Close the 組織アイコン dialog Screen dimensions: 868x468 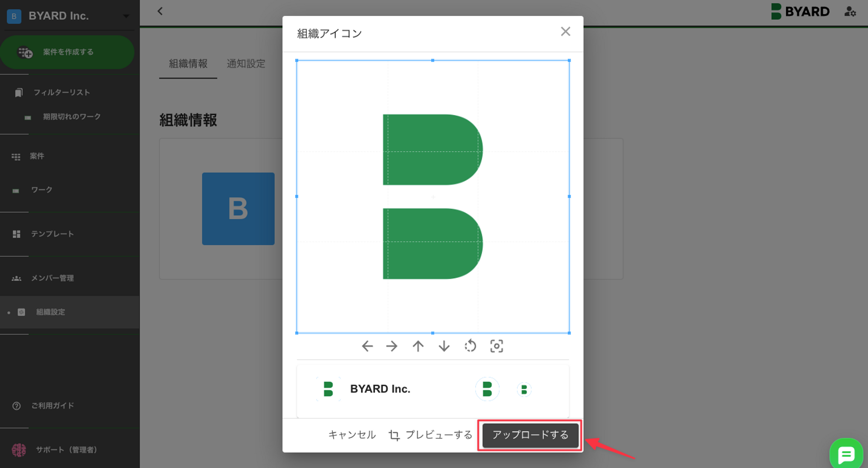(x=565, y=31)
